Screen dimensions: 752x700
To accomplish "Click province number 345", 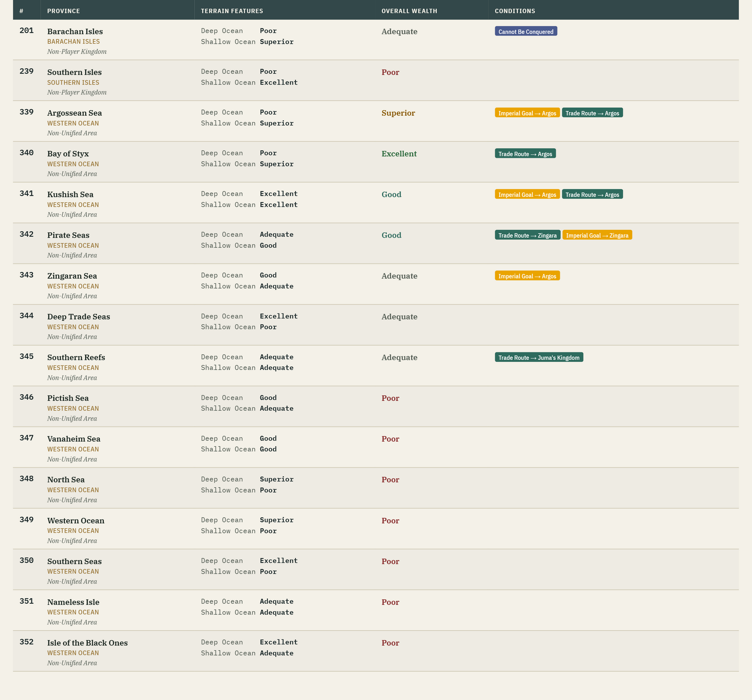I will [x=27, y=357].
